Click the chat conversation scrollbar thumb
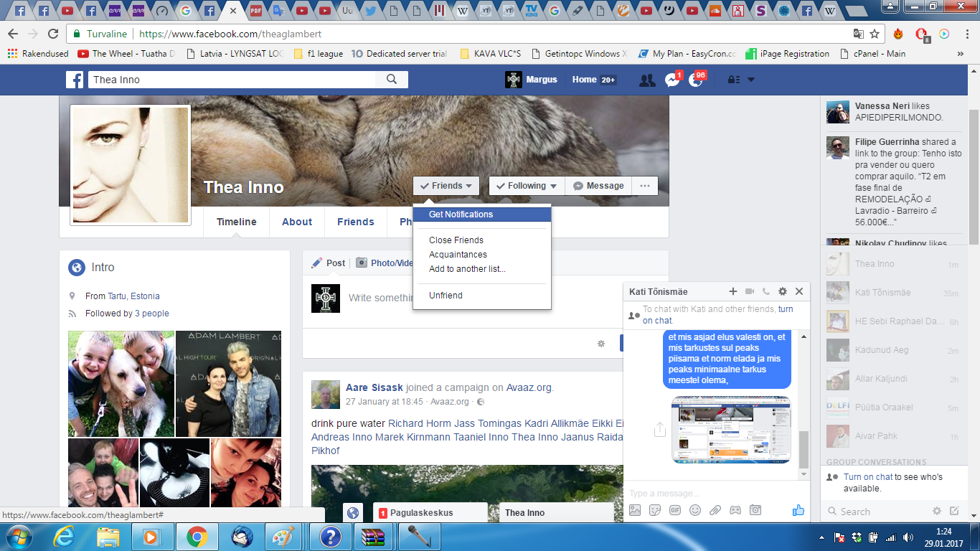The width and height of the screenshot is (980, 551). pos(804,449)
